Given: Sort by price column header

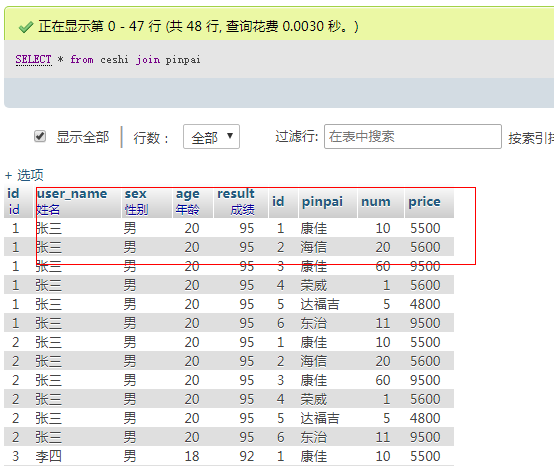Looking at the screenshot, I should click(x=424, y=202).
